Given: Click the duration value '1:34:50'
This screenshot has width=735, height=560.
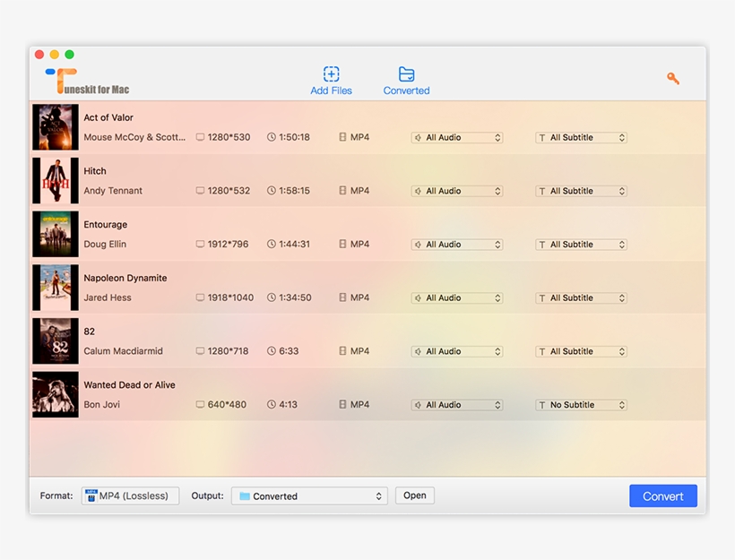Looking at the screenshot, I should (295, 297).
